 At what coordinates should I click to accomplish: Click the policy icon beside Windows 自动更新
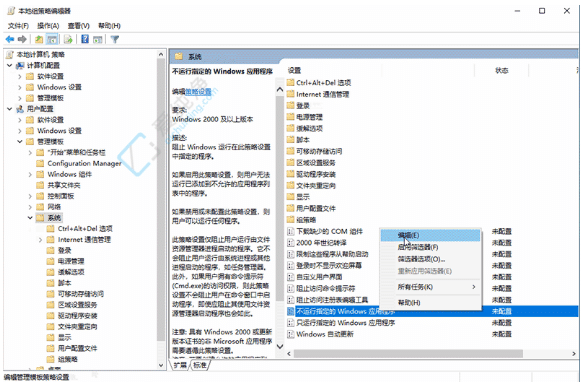[x=291, y=334]
